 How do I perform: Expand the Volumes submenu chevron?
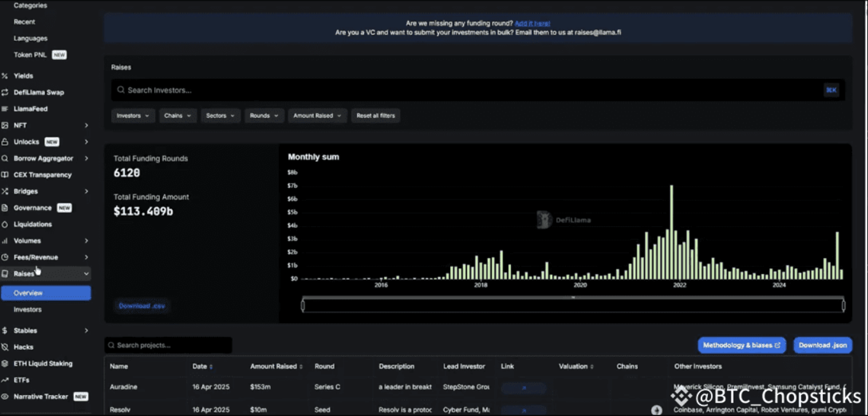pos(86,241)
